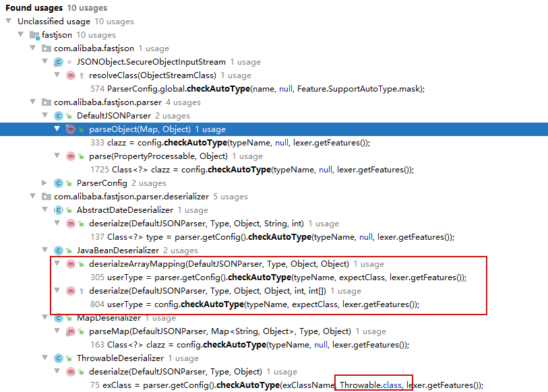Click method icon of deserialze under ThrowableDeserializer
Screen dimensions: 548x392
click(71, 372)
